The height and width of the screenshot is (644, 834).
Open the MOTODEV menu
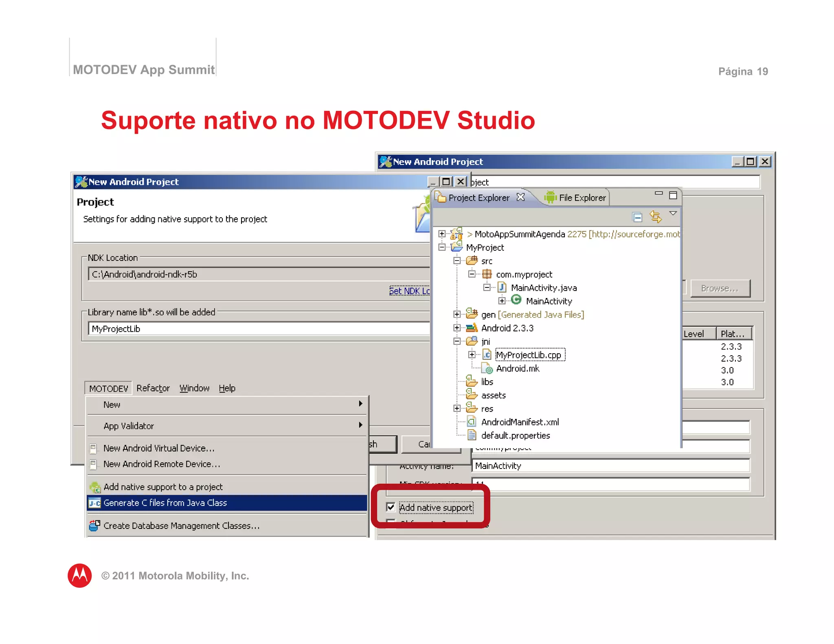(x=108, y=388)
